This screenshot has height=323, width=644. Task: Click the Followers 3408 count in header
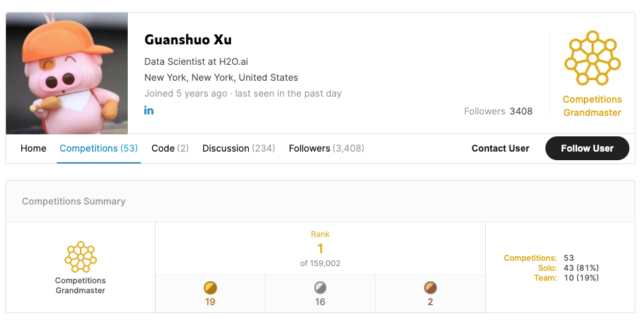(498, 111)
